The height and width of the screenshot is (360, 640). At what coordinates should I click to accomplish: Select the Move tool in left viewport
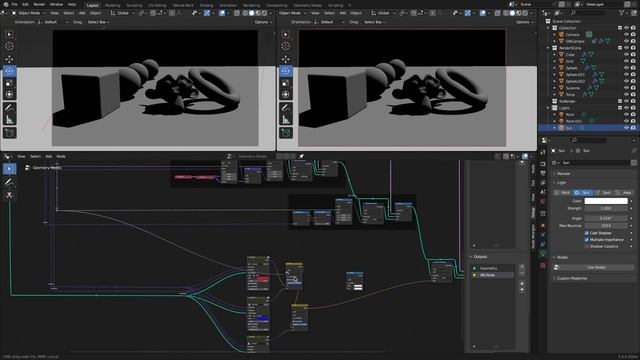pyautogui.click(x=9, y=59)
